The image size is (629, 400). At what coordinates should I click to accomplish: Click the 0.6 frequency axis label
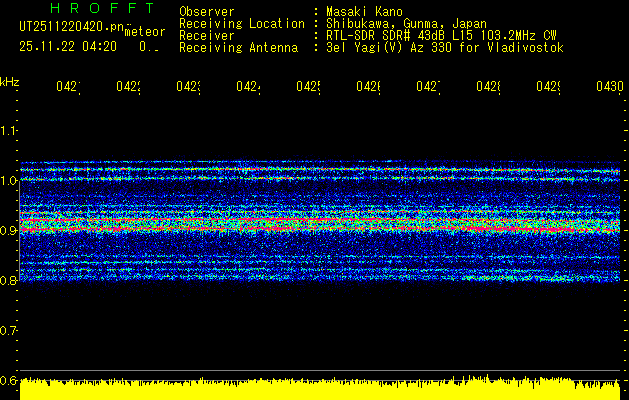[x=8, y=380]
